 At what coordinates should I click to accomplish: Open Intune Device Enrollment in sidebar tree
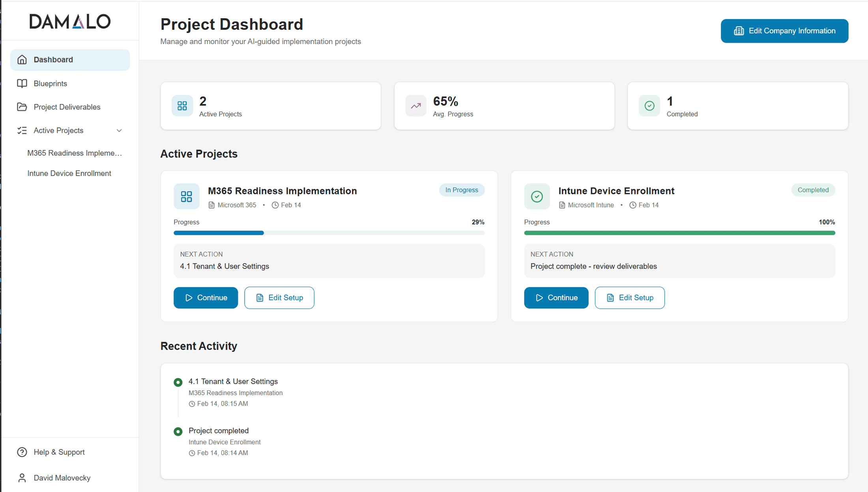point(69,173)
